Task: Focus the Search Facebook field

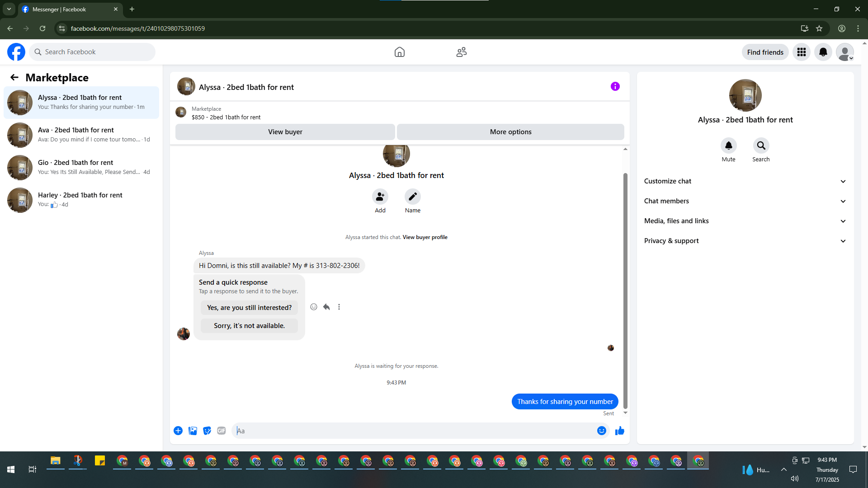Action: pos(92,52)
